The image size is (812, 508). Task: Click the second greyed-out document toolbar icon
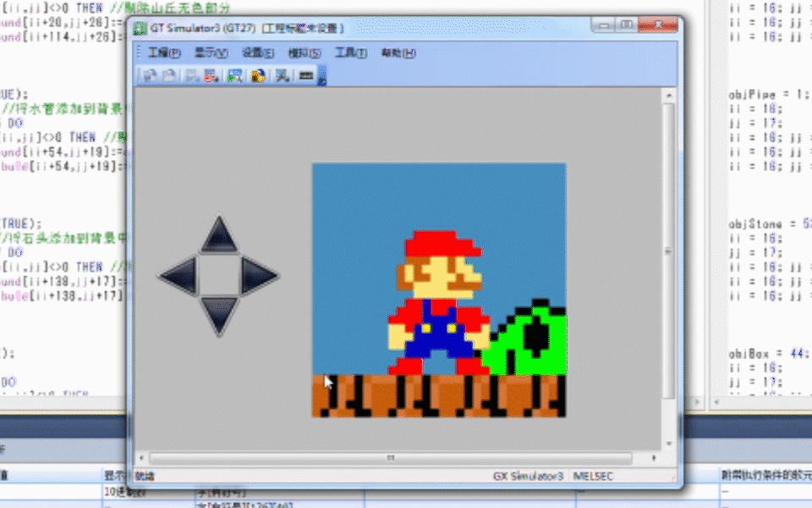[169, 75]
